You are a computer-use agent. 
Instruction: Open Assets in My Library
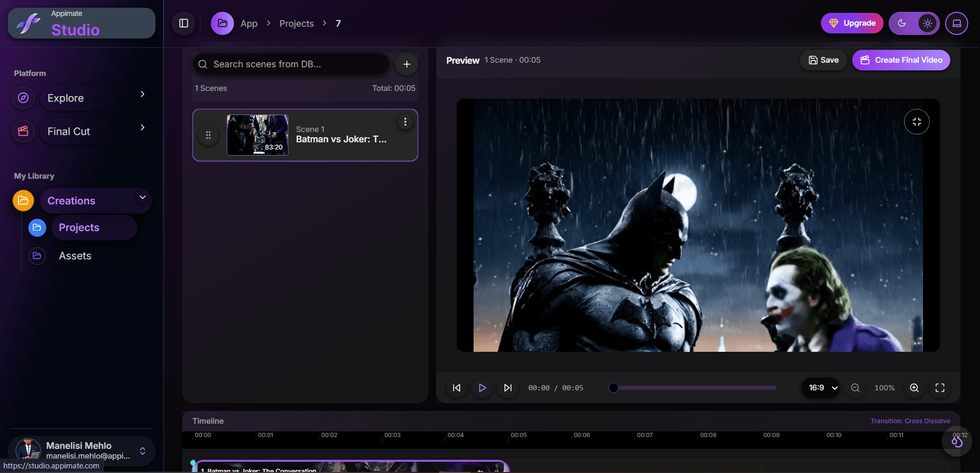(x=94, y=256)
